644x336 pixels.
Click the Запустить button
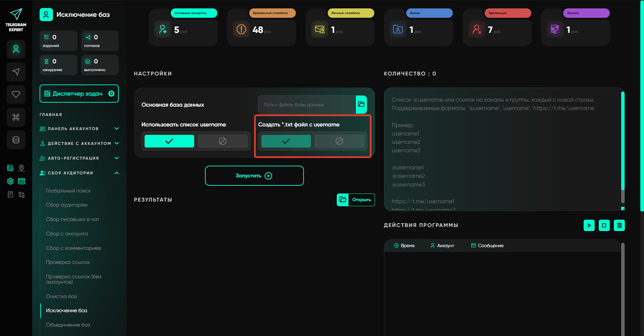[x=254, y=176]
